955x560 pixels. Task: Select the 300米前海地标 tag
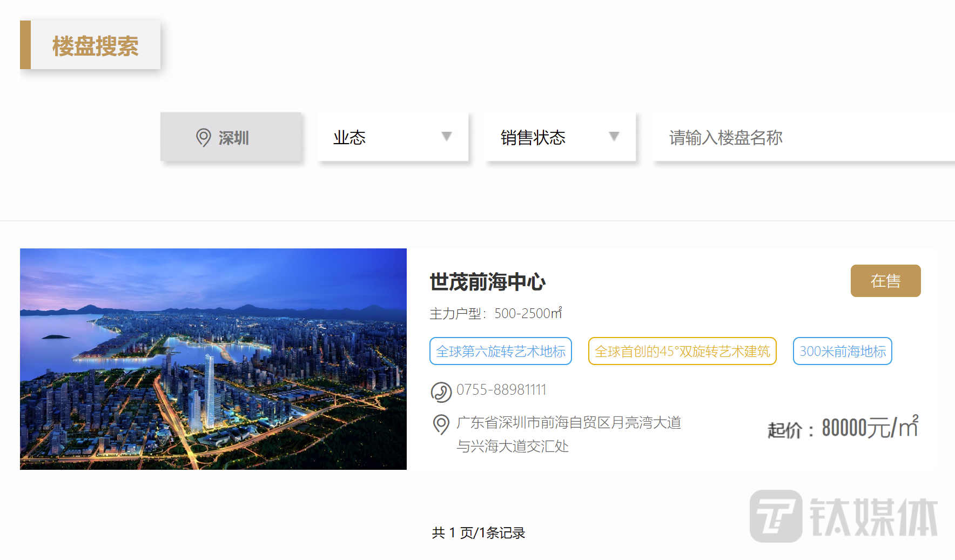click(843, 351)
